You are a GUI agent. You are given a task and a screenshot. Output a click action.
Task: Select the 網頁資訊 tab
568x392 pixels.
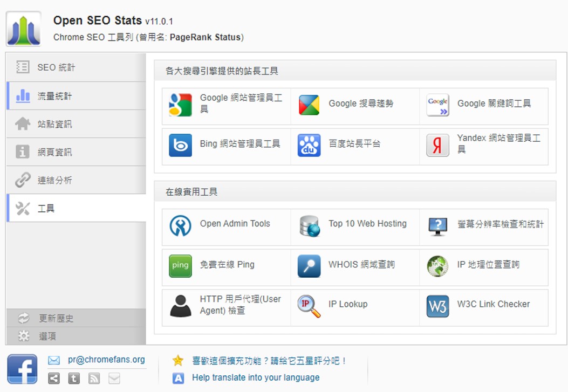tap(76, 152)
